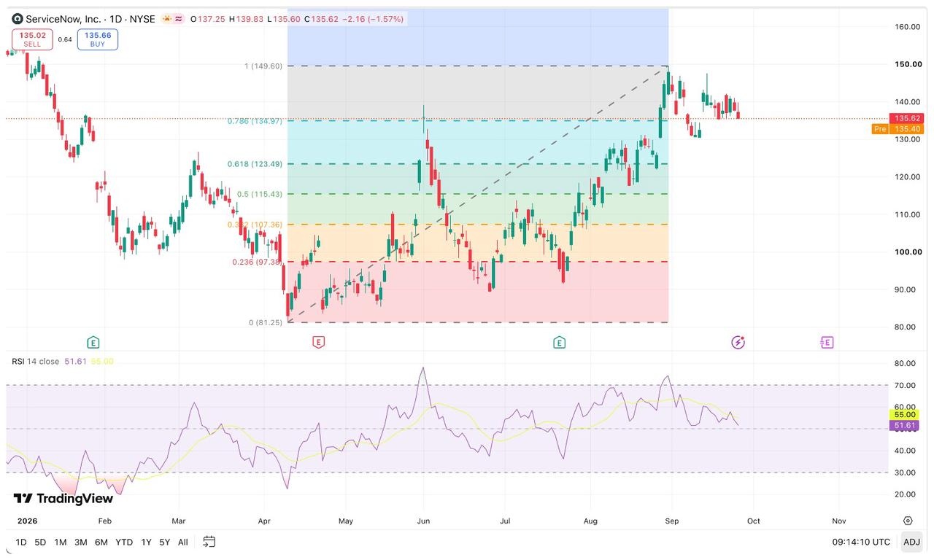Click the RSI value 51.61 in the legend
Image resolution: width=934 pixels, height=560 pixels.
75,362
